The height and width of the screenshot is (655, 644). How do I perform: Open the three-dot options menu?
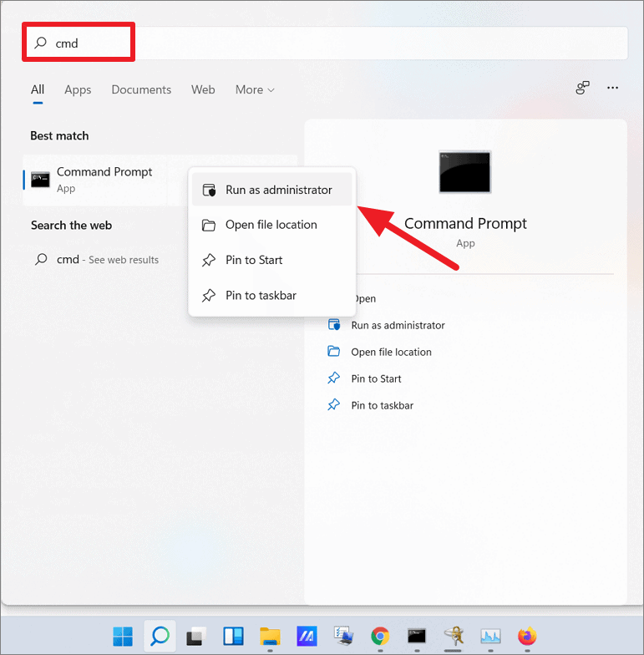[613, 88]
